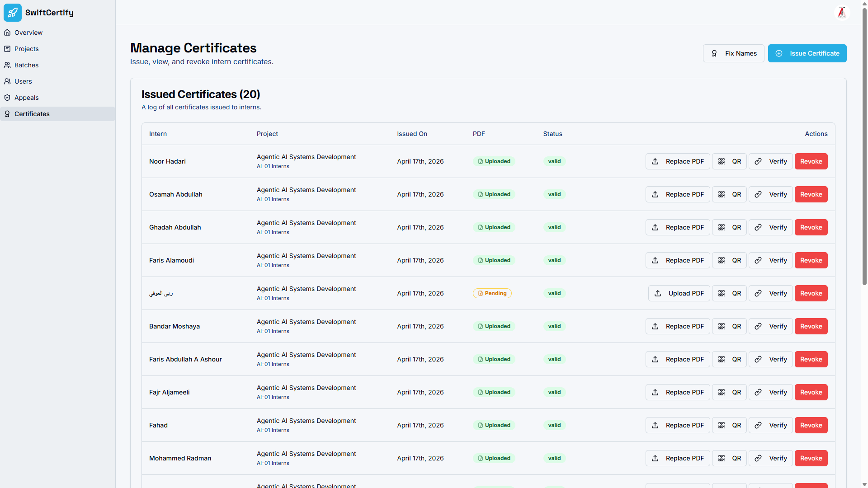Upload PDF for the pending certificate row

tap(679, 293)
